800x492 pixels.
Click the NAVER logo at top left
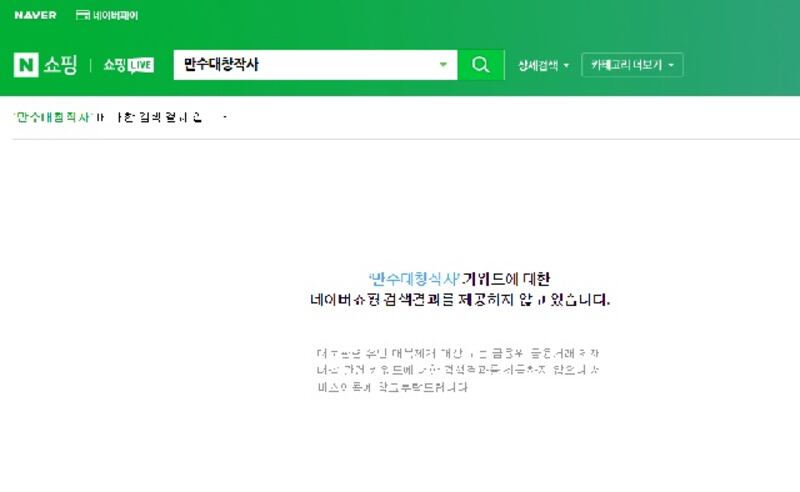pos(35,15)
